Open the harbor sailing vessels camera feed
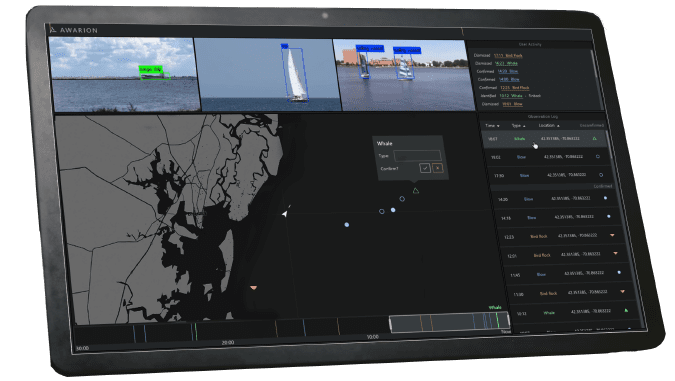Screen dimensions: 675x381 pos(405,75)
